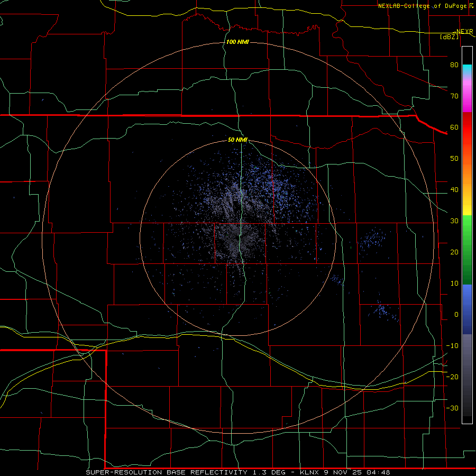The width and height of the screenshot is (476, 476).
Task: Select the green segment of color bar
Action: (467, 250)
